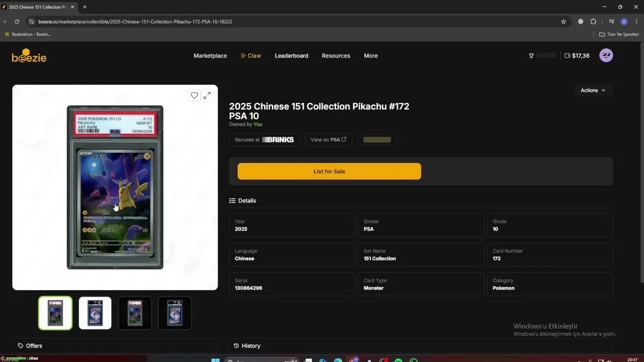
Task: Open the Claw page
Action: coord(251,56)
